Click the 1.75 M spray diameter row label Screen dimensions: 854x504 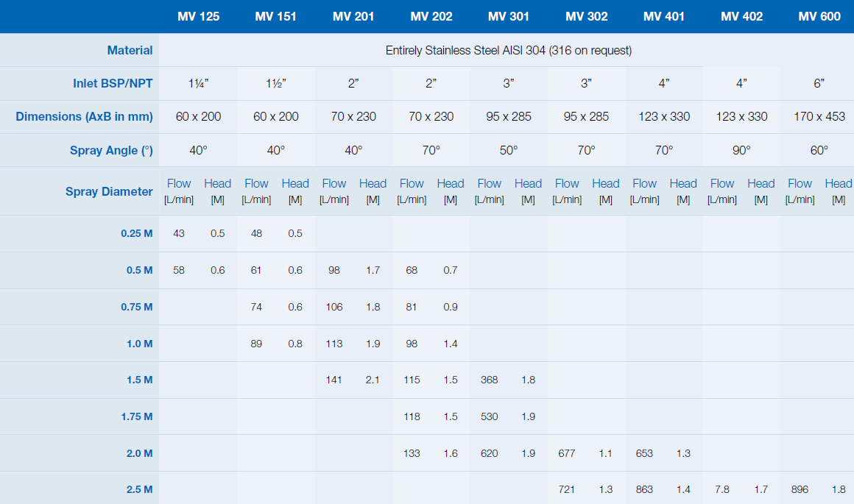136,416
